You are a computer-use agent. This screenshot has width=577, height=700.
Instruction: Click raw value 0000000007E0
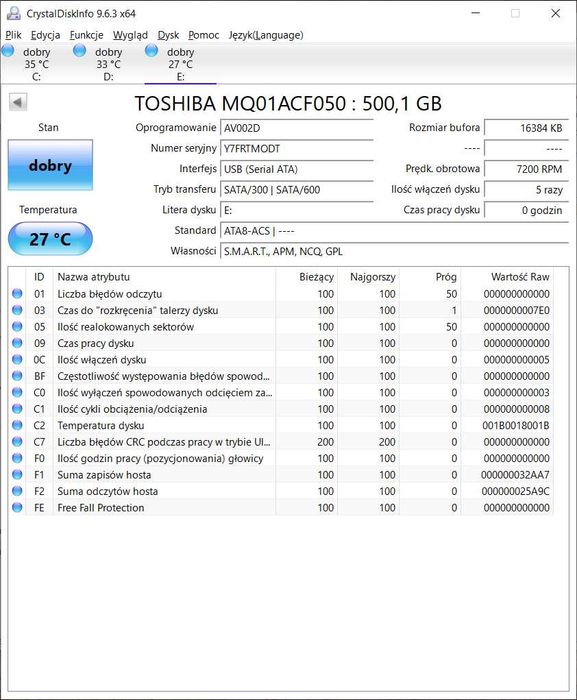click(516, 310)
